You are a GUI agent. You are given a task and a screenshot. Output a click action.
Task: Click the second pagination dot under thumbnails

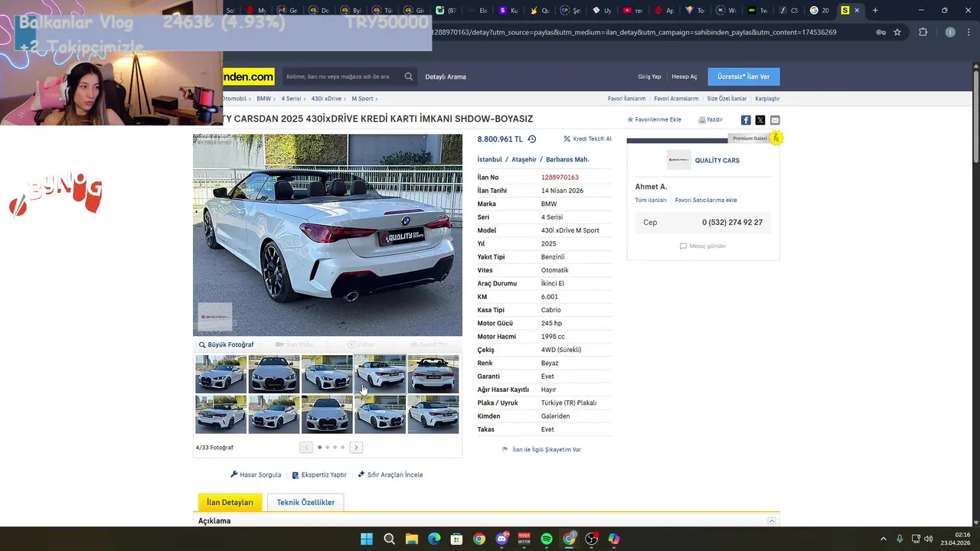tap(327, 448)
